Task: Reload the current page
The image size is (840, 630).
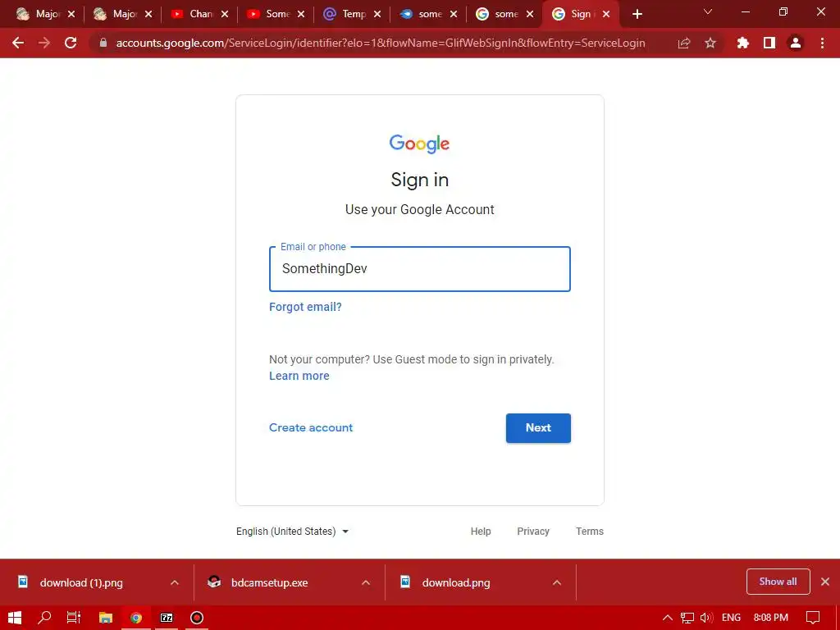Action: click(71, 43)
